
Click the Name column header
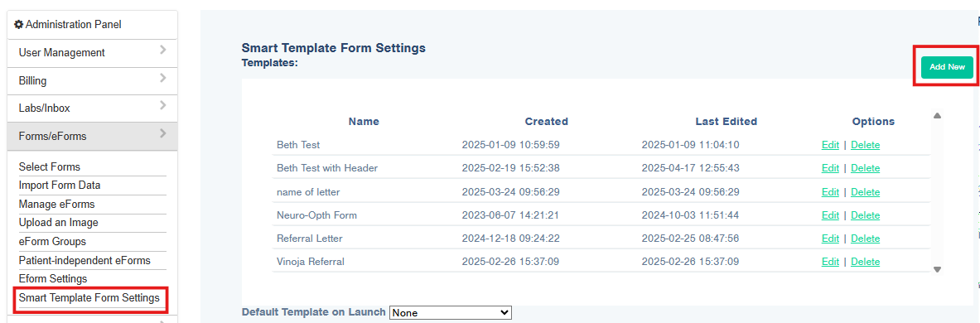point(364,121)
